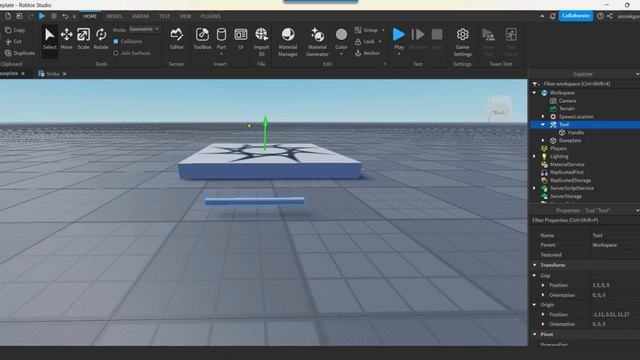
Task: Close the Strike script tab
Action: click(64, 73)
